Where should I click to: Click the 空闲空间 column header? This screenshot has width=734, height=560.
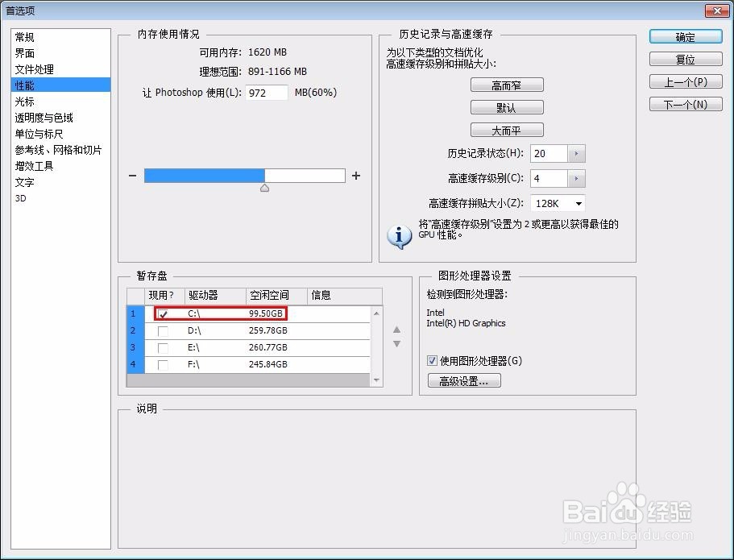click(276, 296)
